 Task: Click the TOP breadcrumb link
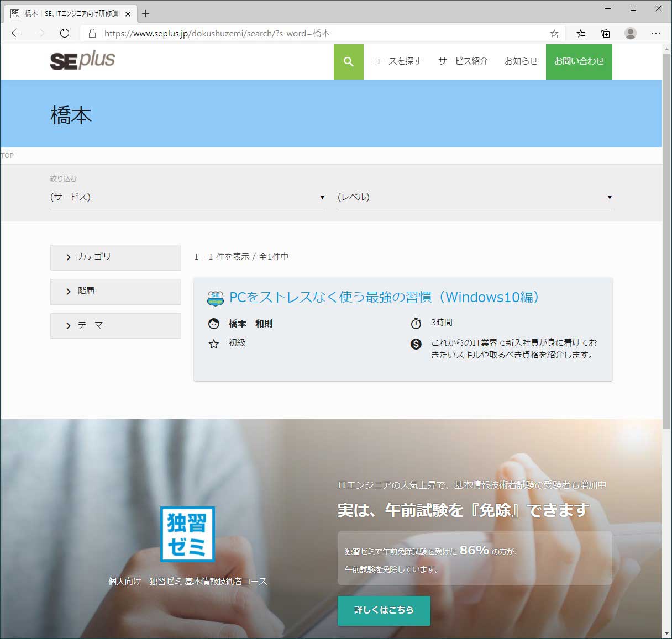click(x=7, y=156)
